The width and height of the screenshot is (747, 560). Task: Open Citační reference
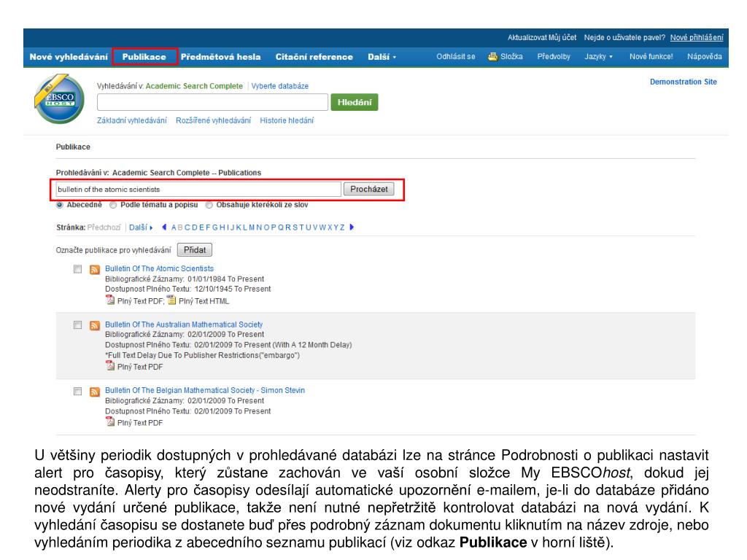point(314,57)
